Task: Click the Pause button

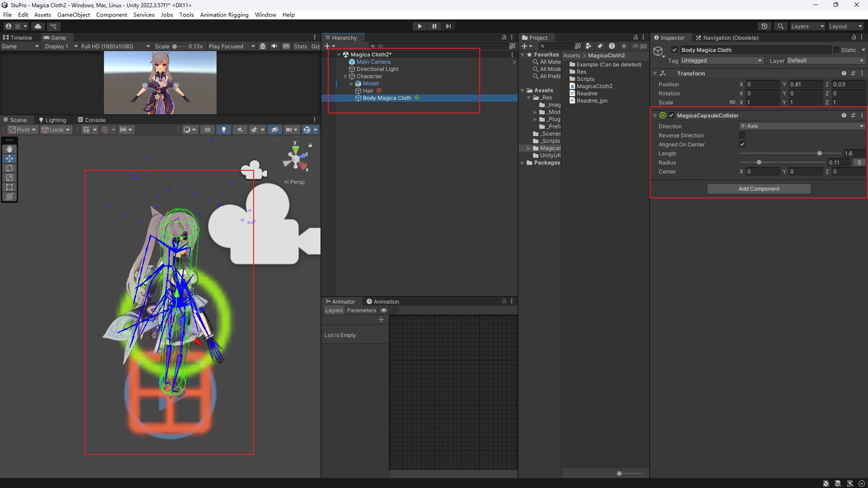Action: [x=434, y=26]
